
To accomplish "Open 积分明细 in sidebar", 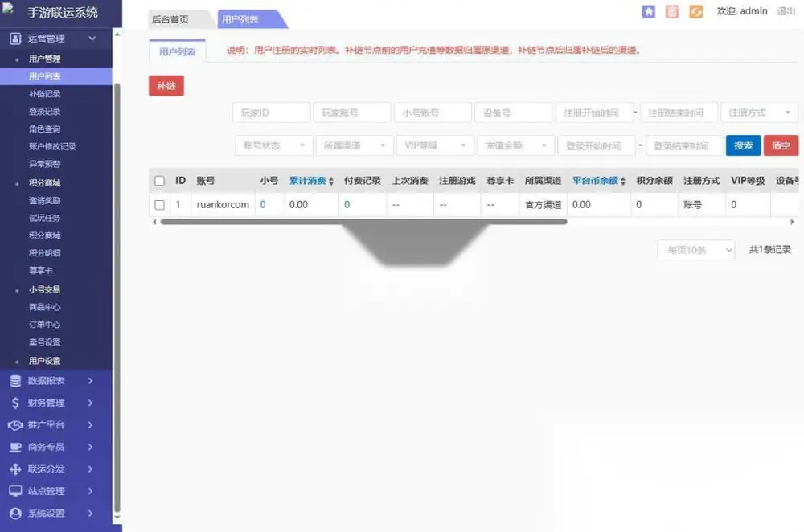I will click(45, 252).
